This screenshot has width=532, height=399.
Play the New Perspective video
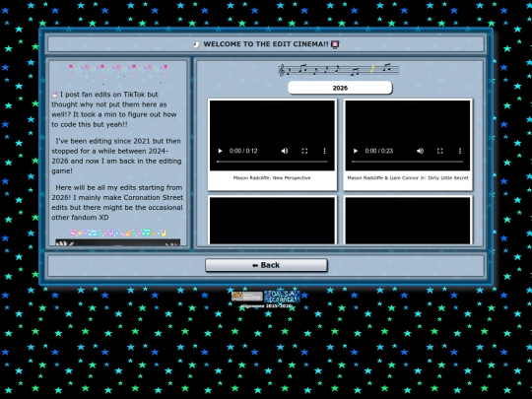(220, 151)
